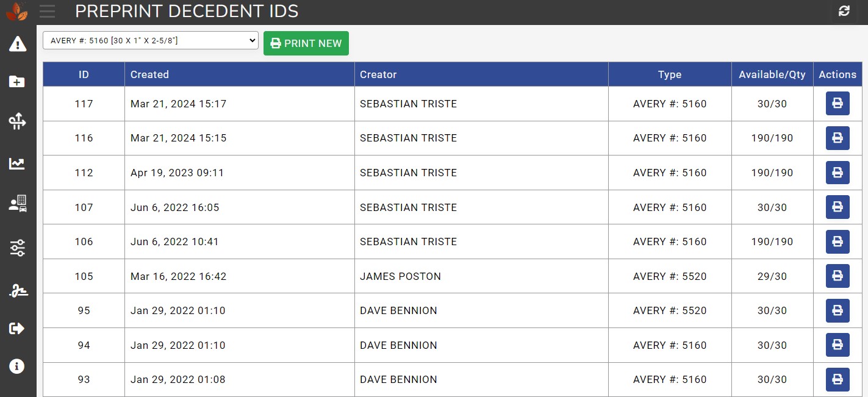Click the sign-out arrow sidebar icon
The height and width of the screenshot is (397, 868).
(x=17, y=329)
